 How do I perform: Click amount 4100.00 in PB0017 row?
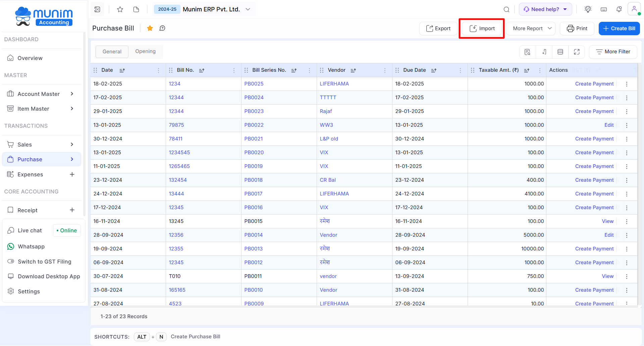pos(534,194)
